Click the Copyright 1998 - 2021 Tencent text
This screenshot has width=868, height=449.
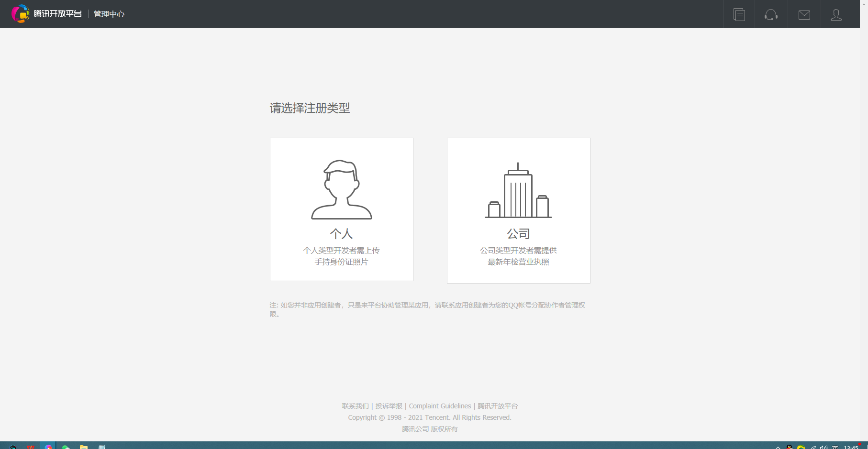[430, 417]
